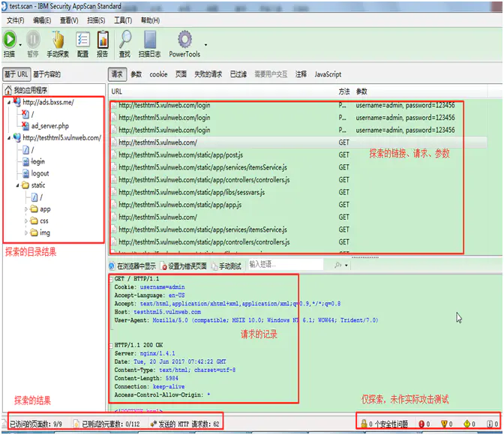Collapse the HTTP/1.1 200 OK response block

pos(111,345)
